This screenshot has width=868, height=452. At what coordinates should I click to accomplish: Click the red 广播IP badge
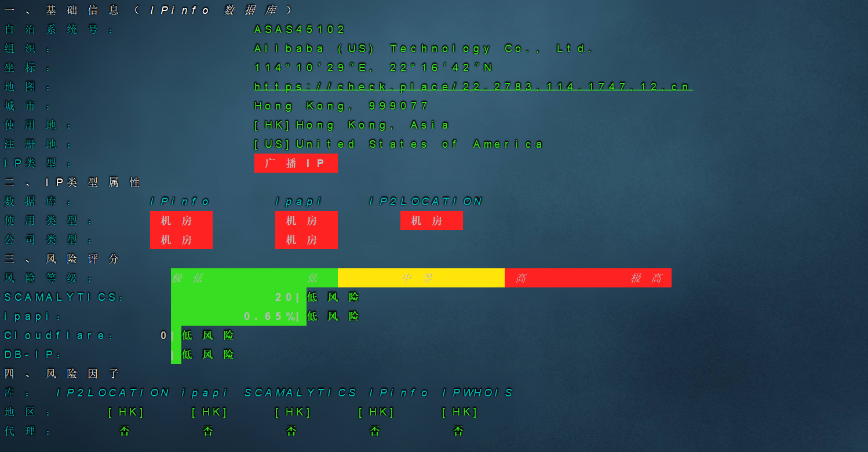[296, 163]
